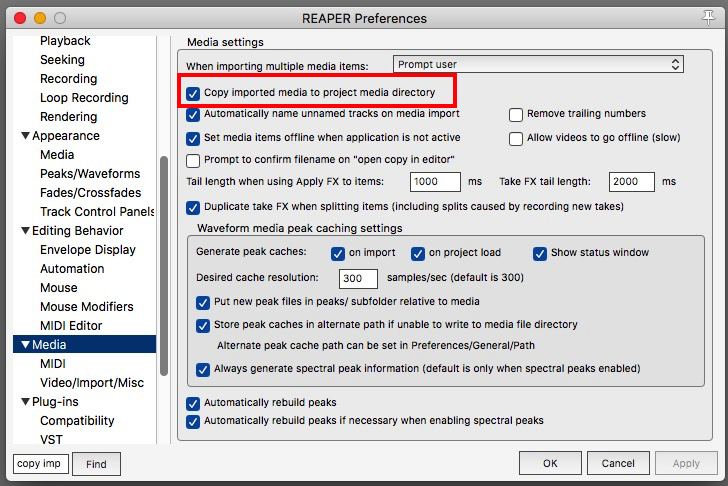Go to Rendering preferences
This screenshot has width=728, height=486.
(69, 117)
